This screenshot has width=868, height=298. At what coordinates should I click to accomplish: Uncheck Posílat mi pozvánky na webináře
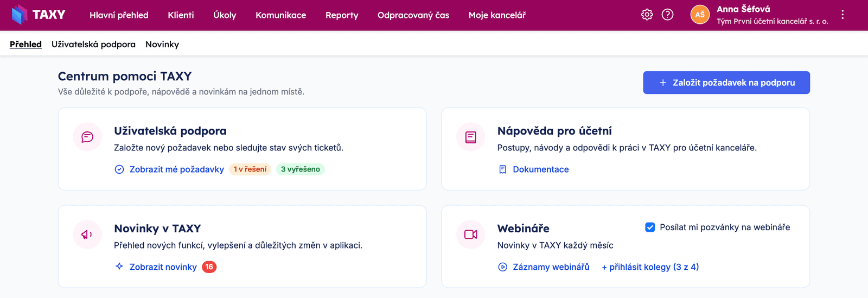pos(650,227)
